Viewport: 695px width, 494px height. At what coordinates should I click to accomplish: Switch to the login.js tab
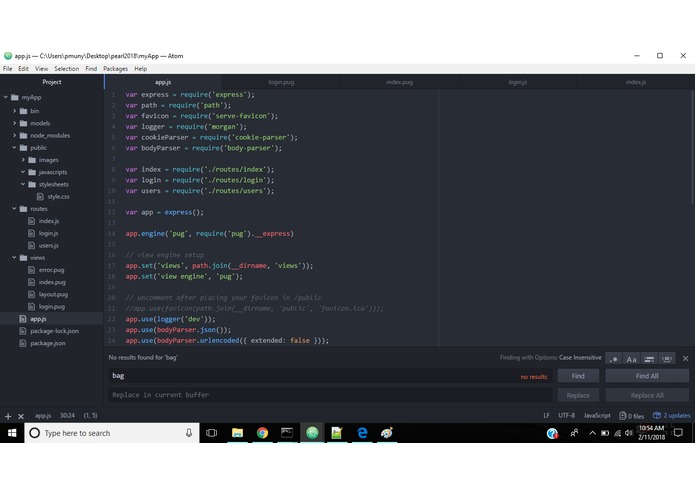pyautogui.click(x=518, y=82)
